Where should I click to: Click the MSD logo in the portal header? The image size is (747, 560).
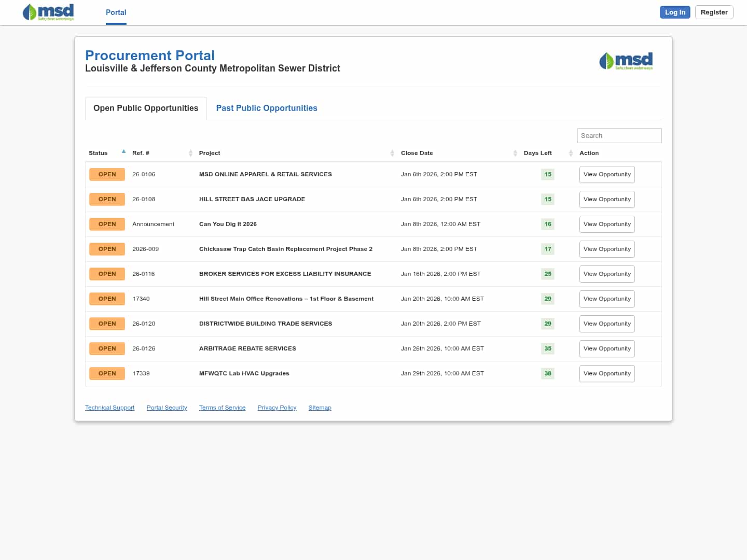tap(626, 61)
